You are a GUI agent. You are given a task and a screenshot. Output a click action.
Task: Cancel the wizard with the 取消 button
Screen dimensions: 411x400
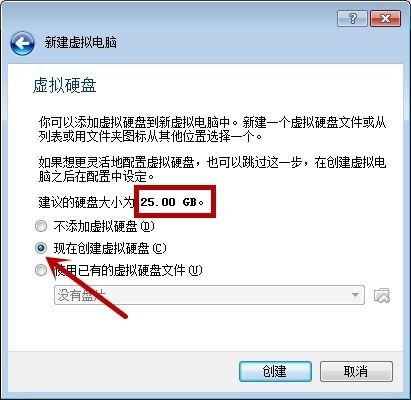(356, 371)
